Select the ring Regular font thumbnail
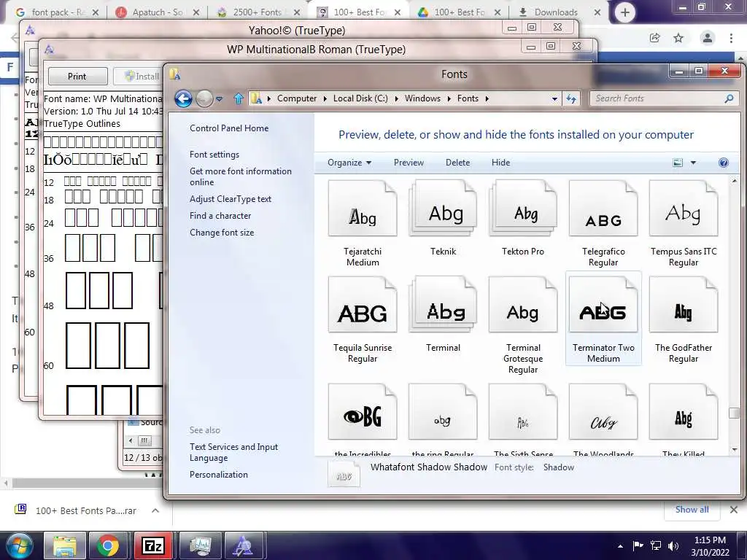Viewport: 747px width, 560px height. [443, 412]
